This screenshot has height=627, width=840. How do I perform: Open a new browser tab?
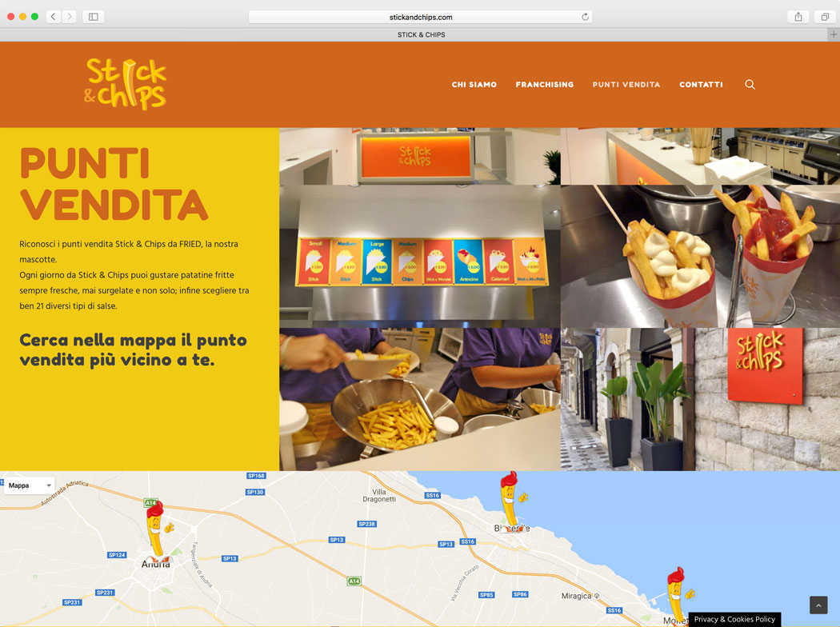833,34
